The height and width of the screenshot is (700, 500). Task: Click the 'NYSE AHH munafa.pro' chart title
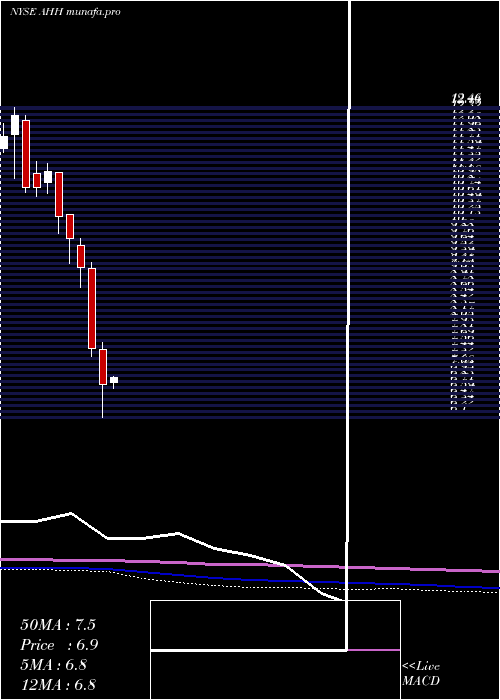[x=65, y=12]
